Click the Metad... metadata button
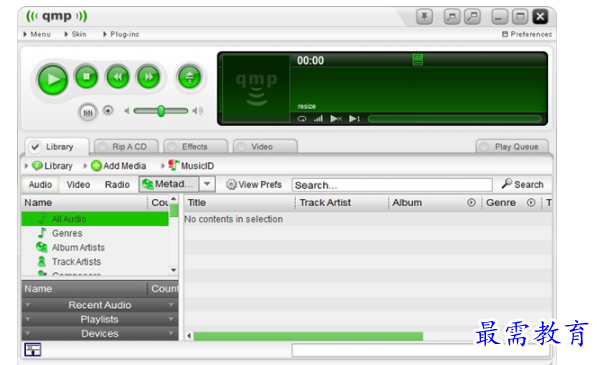 [169, 184]
